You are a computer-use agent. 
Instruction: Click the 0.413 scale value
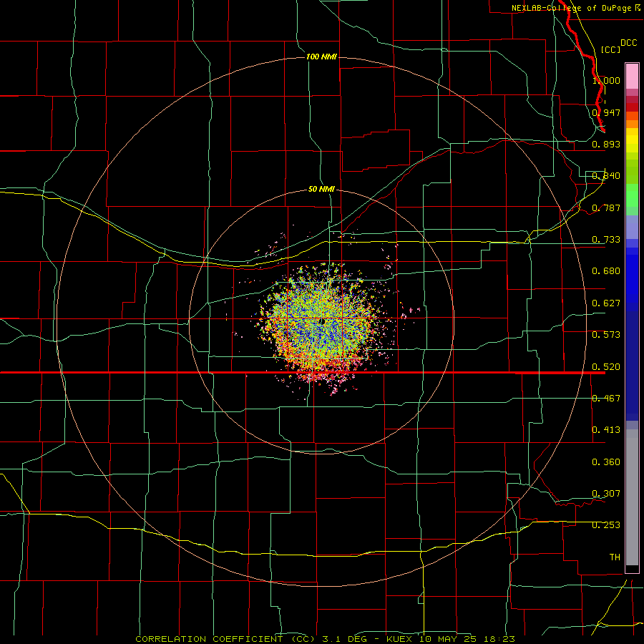606,430
